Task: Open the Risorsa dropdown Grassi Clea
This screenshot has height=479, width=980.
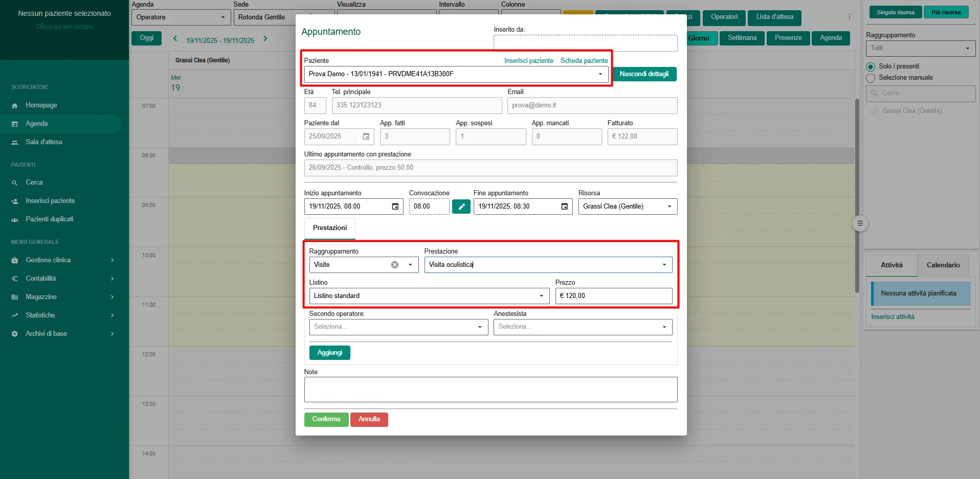Action: (x=669, y=207)
